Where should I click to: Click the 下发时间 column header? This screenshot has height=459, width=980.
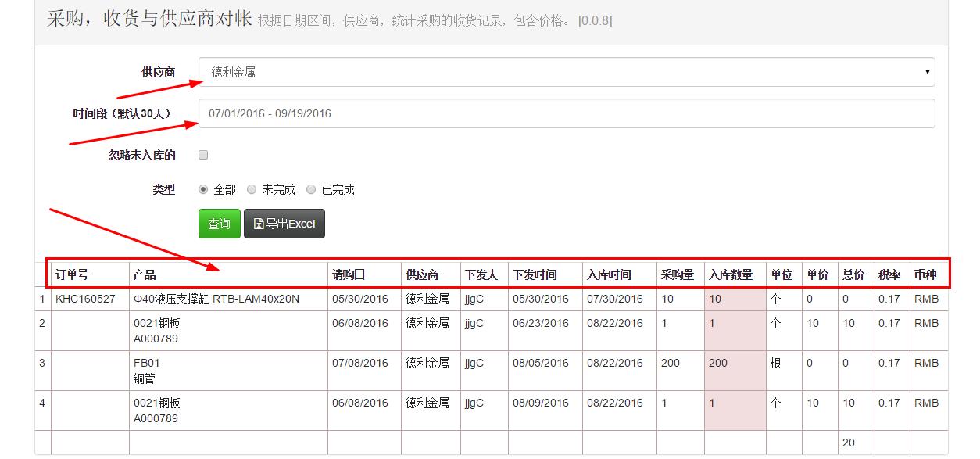[x=535, y=274]
